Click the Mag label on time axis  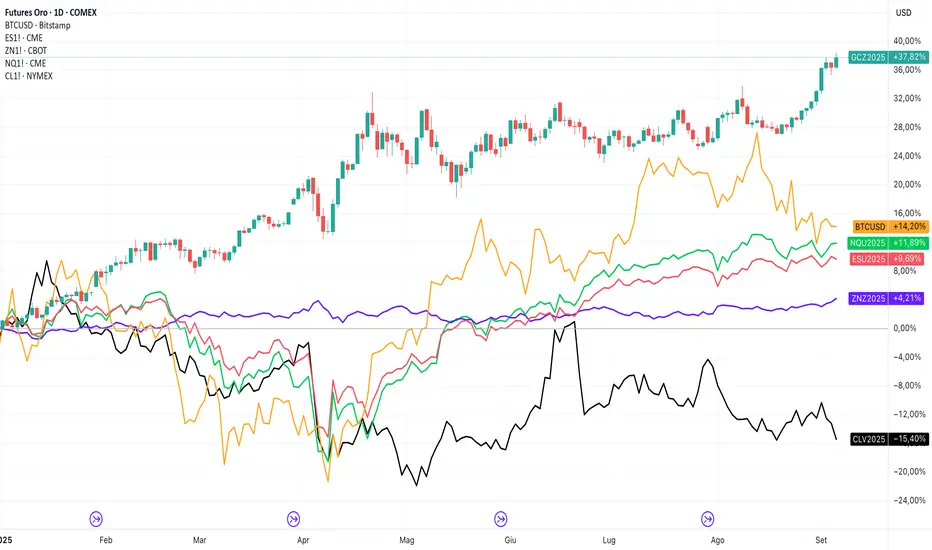click(x=407, y=538)
